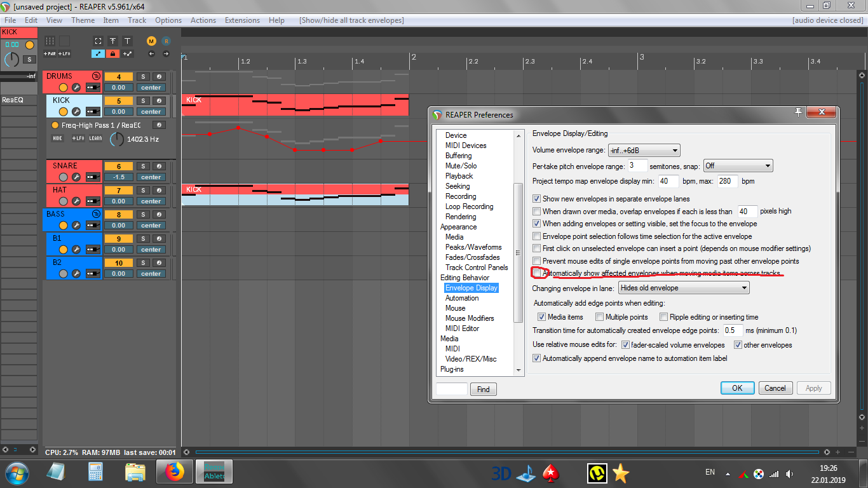This screenshot has width=868, height=488.
Task: Open Volume envelope range dropdown
Action: click(x=644, y=151)
